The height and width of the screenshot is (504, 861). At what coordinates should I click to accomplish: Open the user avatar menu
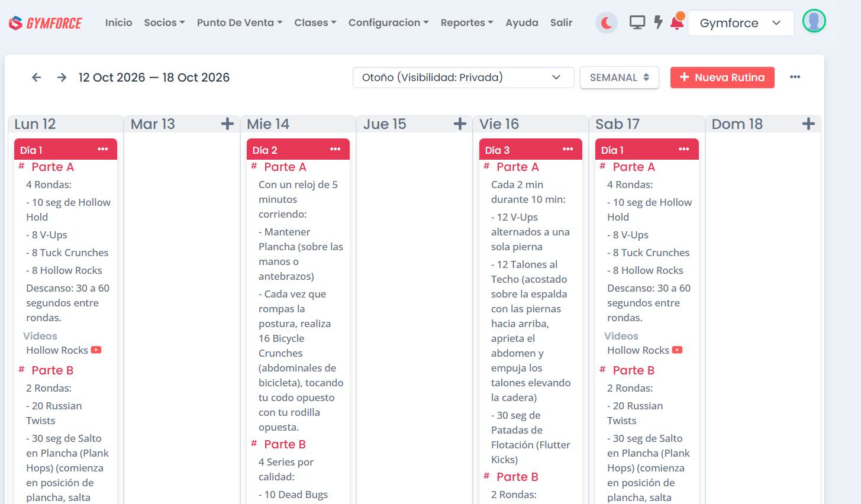point(814,21)
